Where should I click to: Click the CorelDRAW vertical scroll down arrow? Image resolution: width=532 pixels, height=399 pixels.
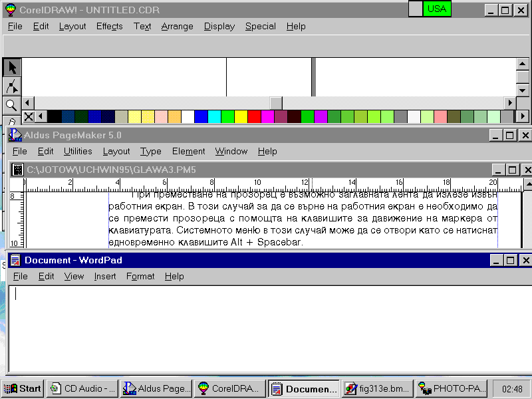[x=523, y=90]
